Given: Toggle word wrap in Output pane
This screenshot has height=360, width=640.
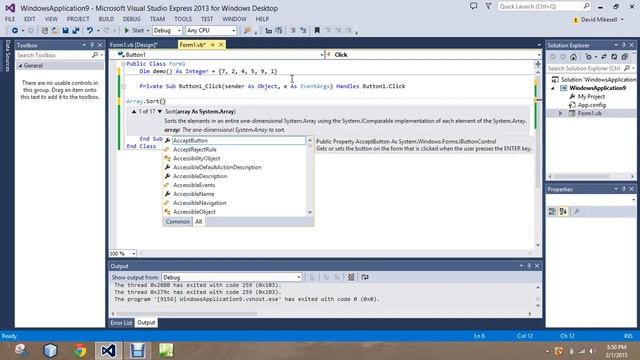Looking at the screenshot, I should pyautogui.click(x=365, y=277).
